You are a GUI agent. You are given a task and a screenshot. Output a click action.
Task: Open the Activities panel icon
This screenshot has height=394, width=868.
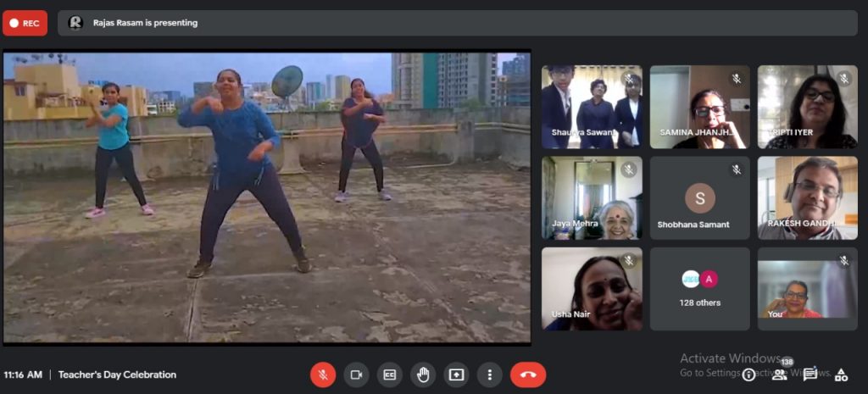[841, 375]
